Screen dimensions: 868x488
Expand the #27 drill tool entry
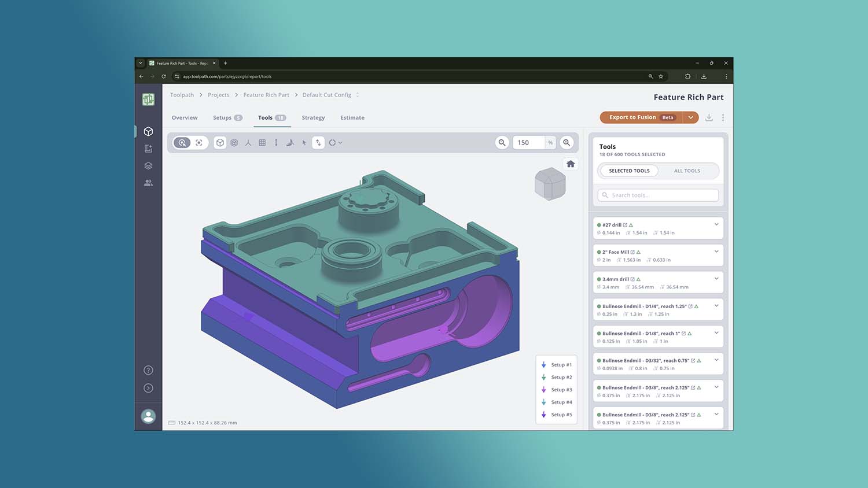tap(716, 224)
